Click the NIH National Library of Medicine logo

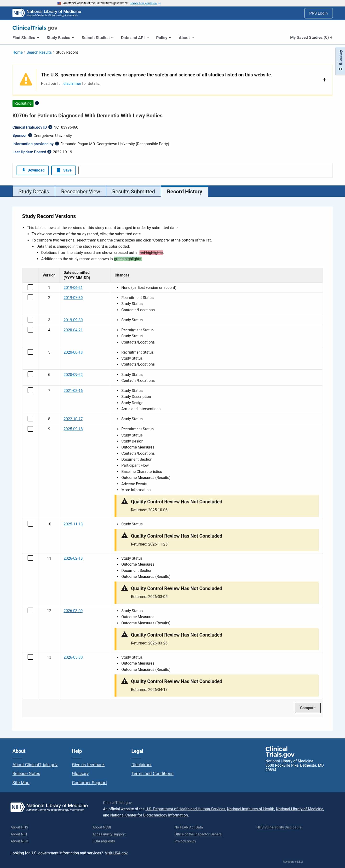click(47, 13)
